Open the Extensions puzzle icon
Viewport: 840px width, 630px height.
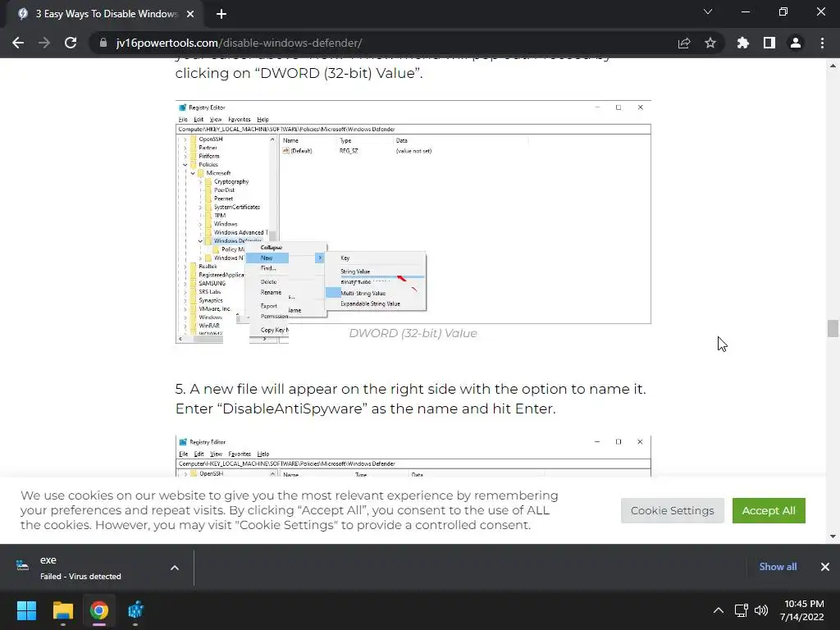(743, 43)
